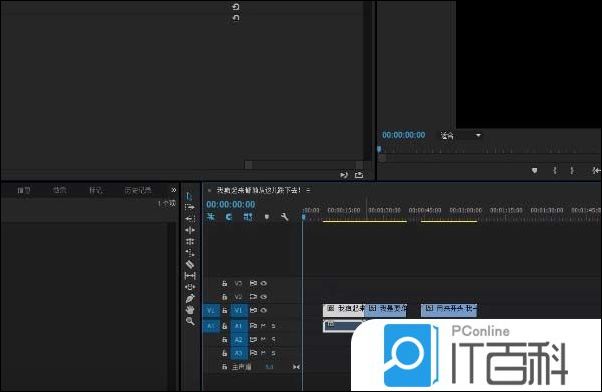Open timeline display settings wrench
This screenshot has height=392, width=602.
coord(284,217)
